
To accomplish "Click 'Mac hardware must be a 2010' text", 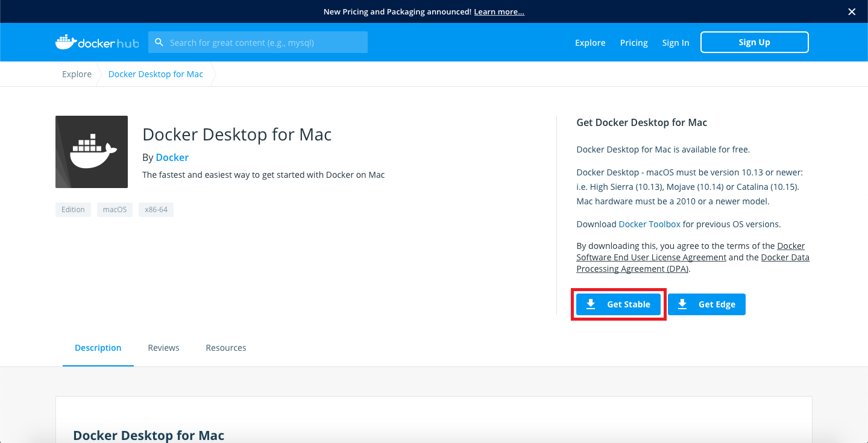I will point(673,201).
